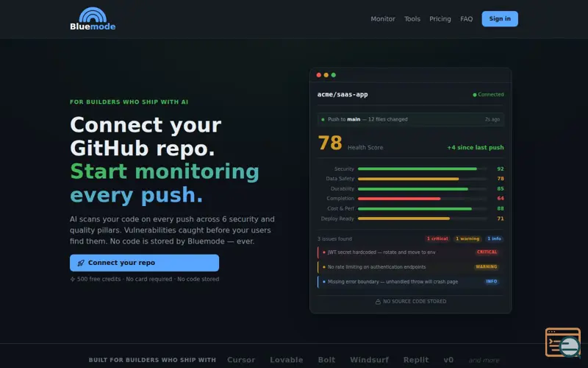Image resolution: width=588 pixels, height=368 pixels.
Task: Click the +4 since last push text
Action: 475,148
